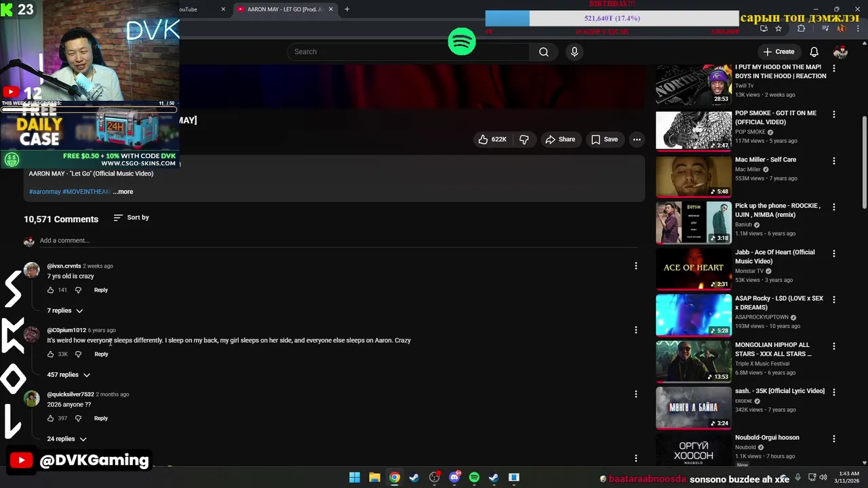This screenshot has width=868, height=488.
Task: Open Windows Start menu
Action: click(355, 478)
